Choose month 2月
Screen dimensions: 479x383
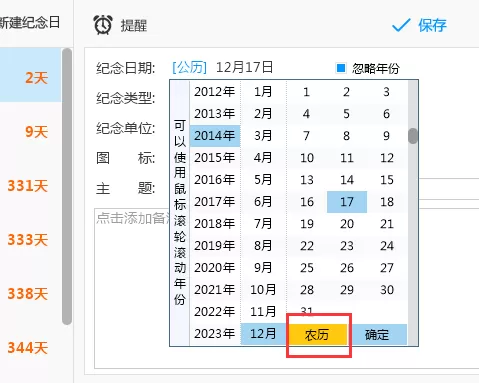(x=263, y=114)
